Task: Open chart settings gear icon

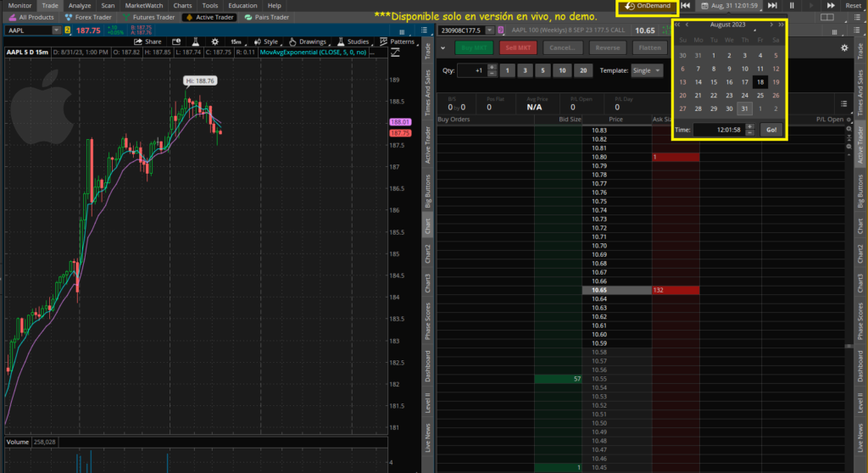Action: pyautogui.click(x=215, y=42)
